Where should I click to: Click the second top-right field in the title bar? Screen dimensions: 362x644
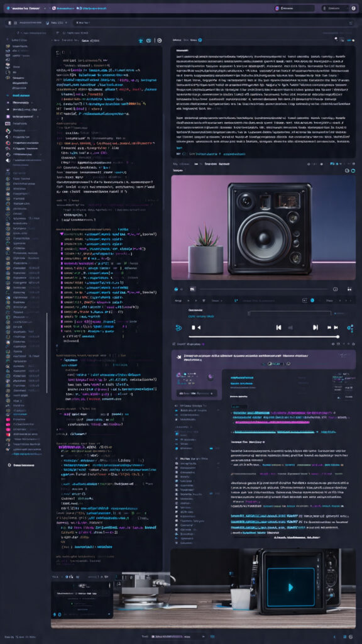tap(334, 8)
